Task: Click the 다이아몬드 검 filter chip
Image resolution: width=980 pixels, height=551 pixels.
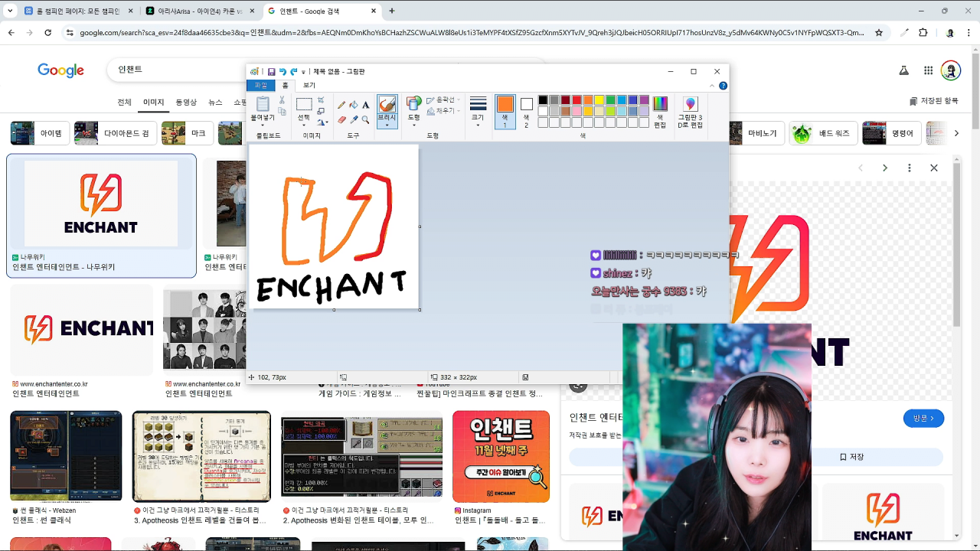Action: tap(116, 133)
